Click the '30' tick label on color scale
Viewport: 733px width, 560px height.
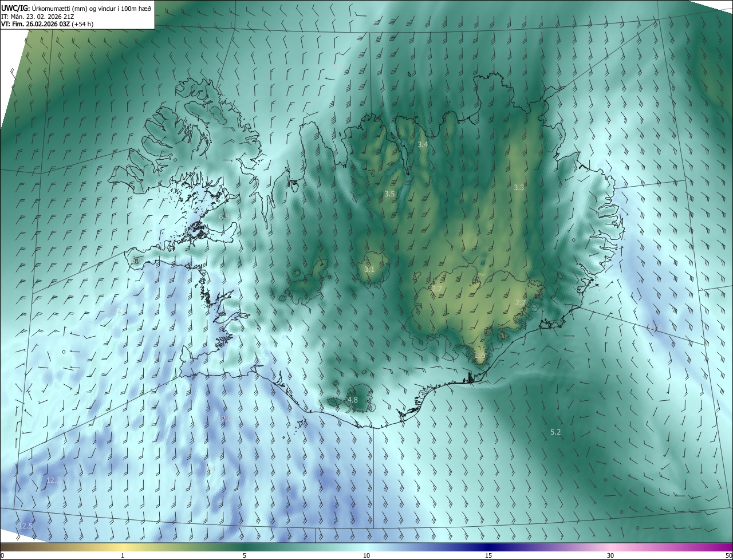point(610,555)
